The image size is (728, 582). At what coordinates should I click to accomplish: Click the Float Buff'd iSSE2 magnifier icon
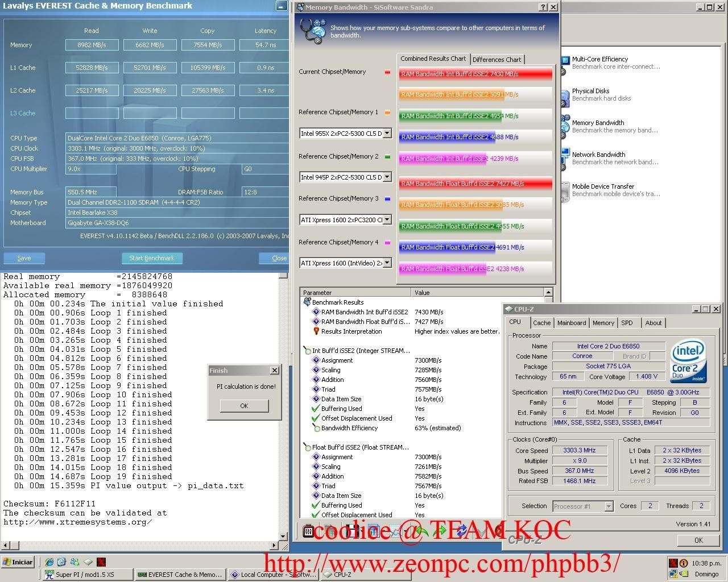coord(307,447)
